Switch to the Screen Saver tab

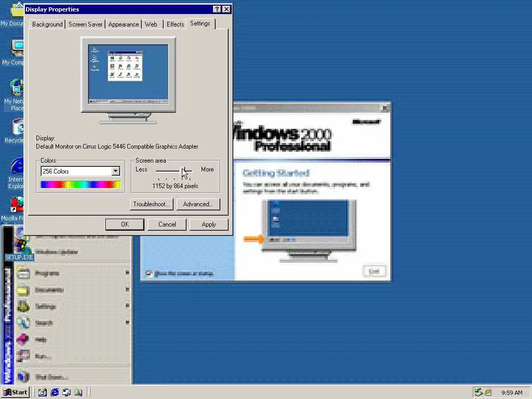point(86,24)
